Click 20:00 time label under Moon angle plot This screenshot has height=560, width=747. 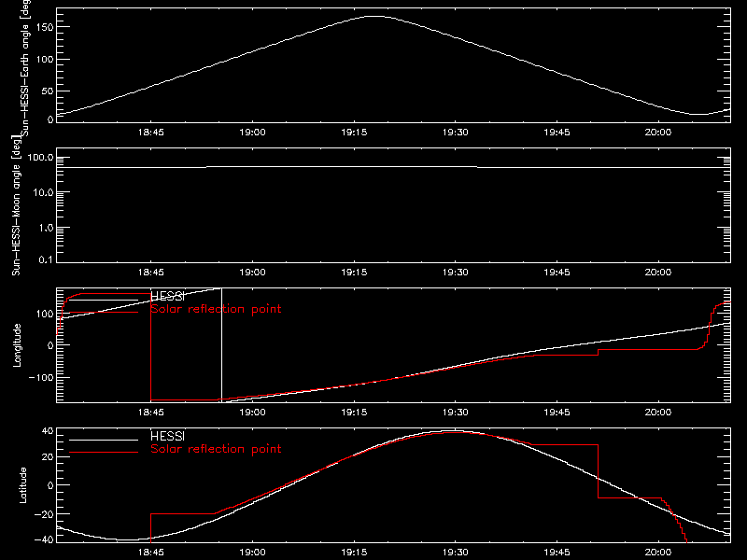(x=658, y=272)
